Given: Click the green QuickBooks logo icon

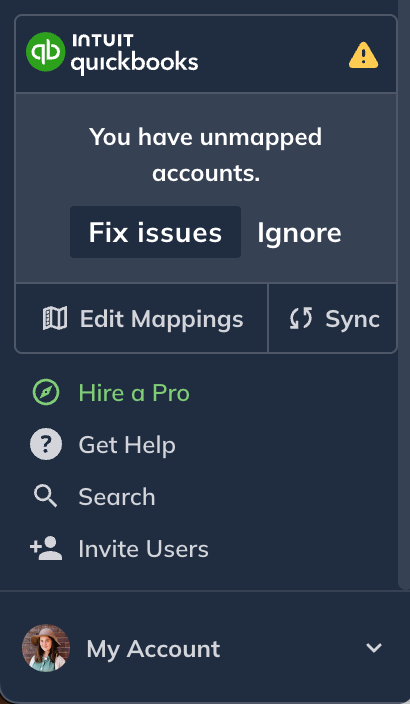Looking at the screenshot, I should 46,52.
